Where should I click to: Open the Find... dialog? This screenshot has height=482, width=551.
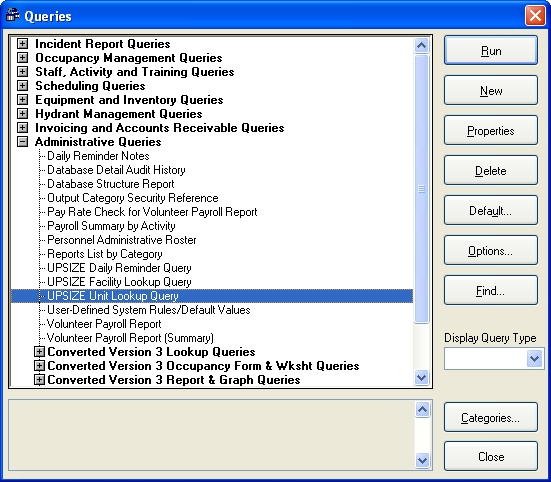click(491, 291)
